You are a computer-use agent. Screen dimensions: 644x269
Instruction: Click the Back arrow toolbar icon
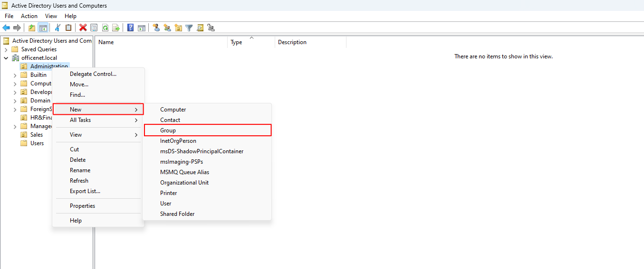(6, 28)
